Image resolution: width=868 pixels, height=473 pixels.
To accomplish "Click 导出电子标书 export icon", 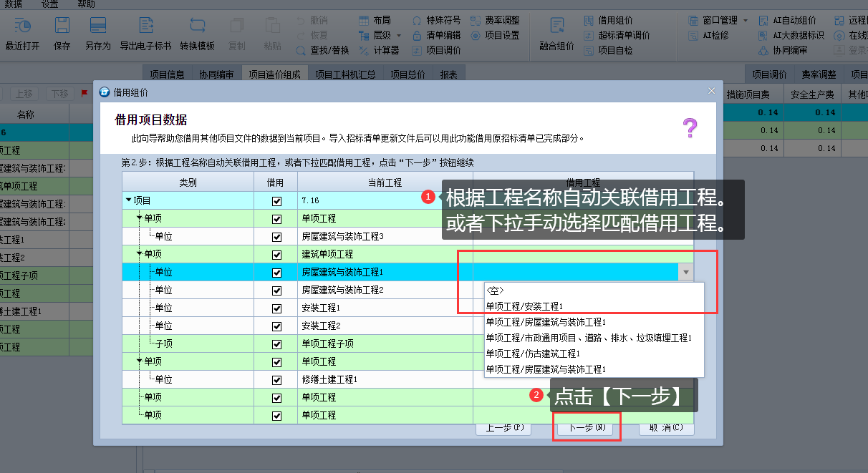I will click(145, 33).
